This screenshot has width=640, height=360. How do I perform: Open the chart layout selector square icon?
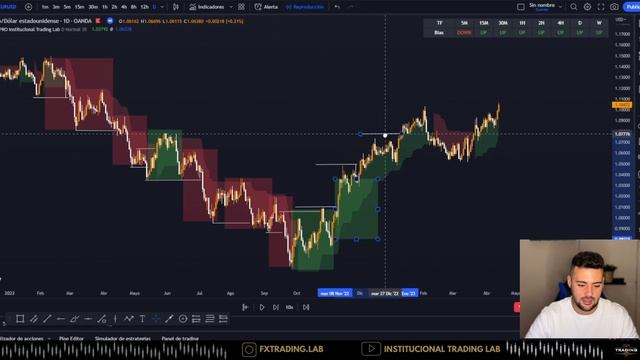point(521,7)
